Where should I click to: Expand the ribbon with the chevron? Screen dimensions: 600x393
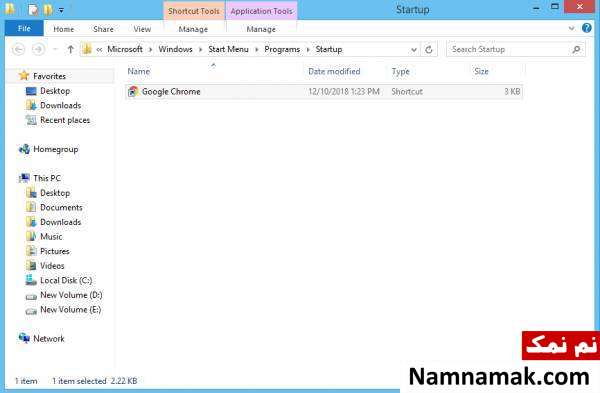coord(571,28)
